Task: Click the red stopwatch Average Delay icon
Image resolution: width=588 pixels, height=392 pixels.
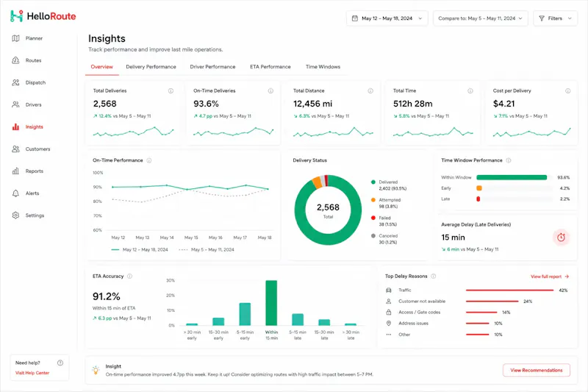Action: (561, 237)
